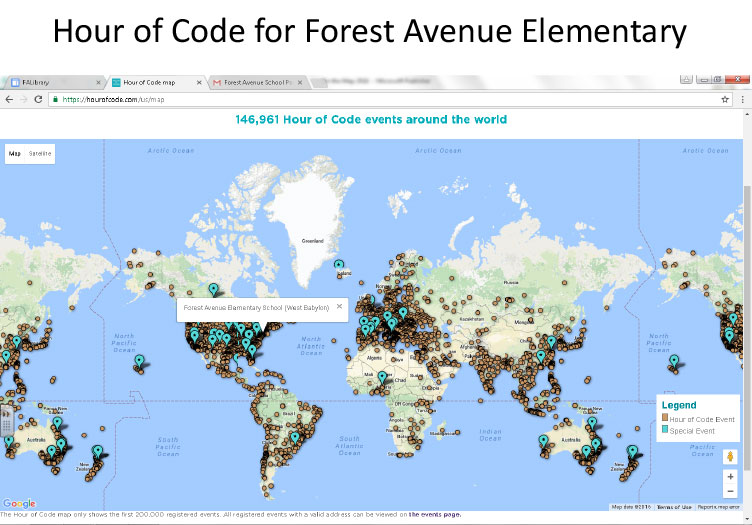Image resolution: width=752 pixels, height=525 pixels.
Task: Click the teal pin in left-side North Pacific Ocean
Action: pyautogui.click(x=139, y=361)
